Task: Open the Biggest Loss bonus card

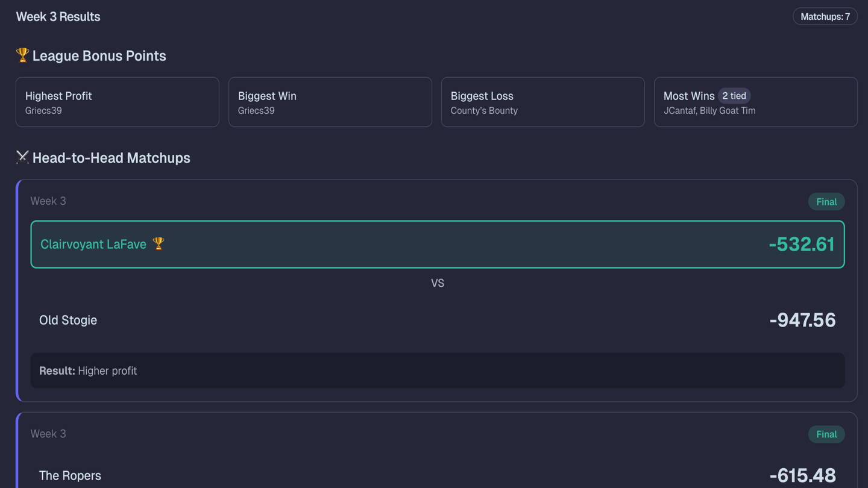Action: pyautogui.click(x=542, y=102)
